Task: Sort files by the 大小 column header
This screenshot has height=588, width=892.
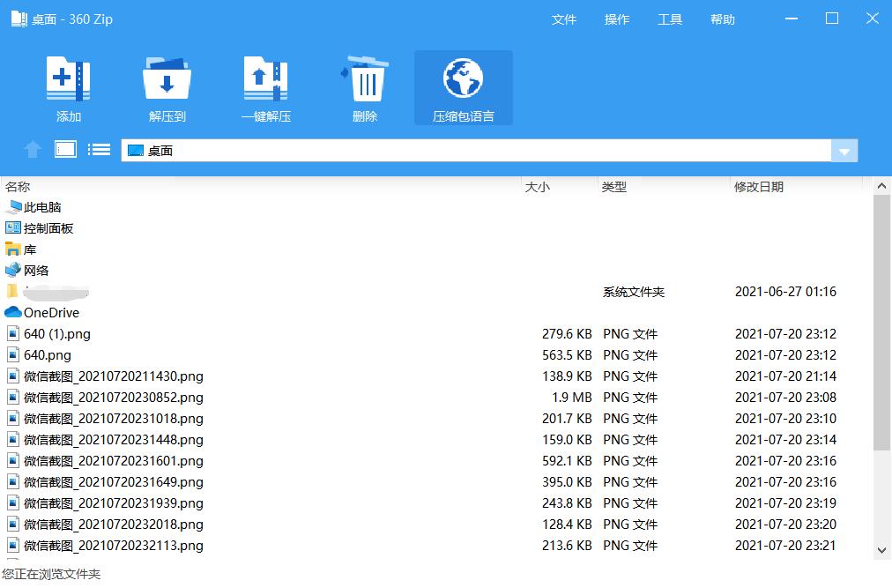Action: 538,186
